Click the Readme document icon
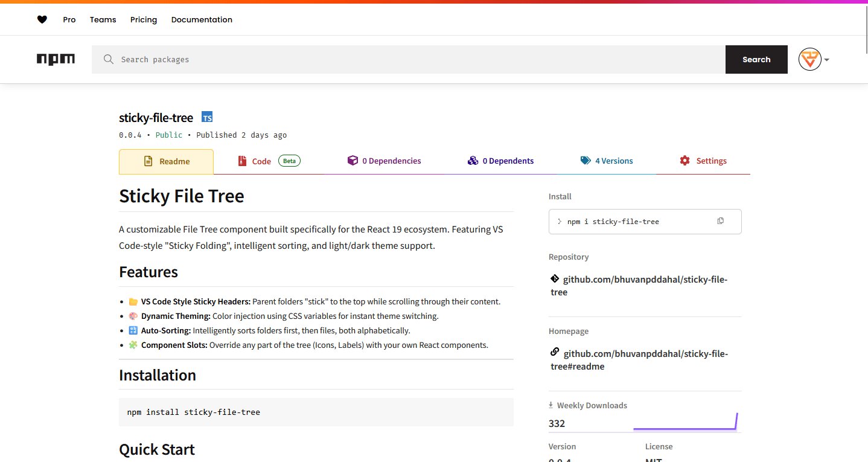Viewport: 868px width, 462px height. 148,161
